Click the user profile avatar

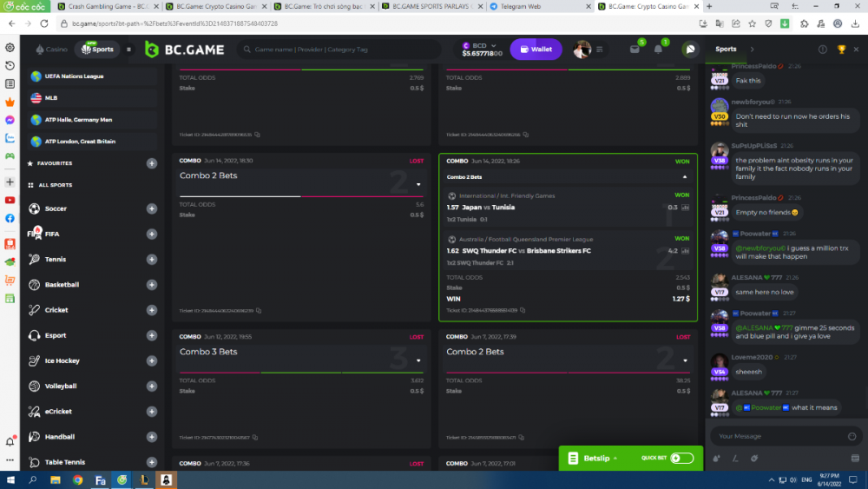[x=582, y=50]
